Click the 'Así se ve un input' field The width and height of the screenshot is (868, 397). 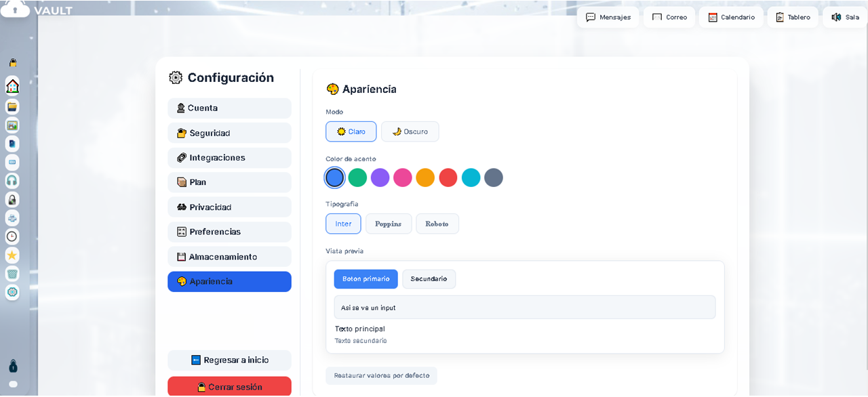click(x=525, y=308)
